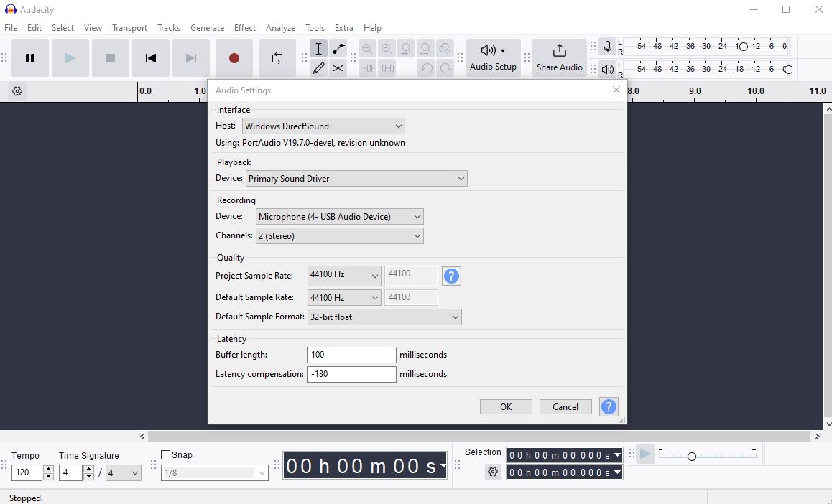Click Cancel in Audio Settings dialog
832x504 pixels.
[x=565, y=406]
